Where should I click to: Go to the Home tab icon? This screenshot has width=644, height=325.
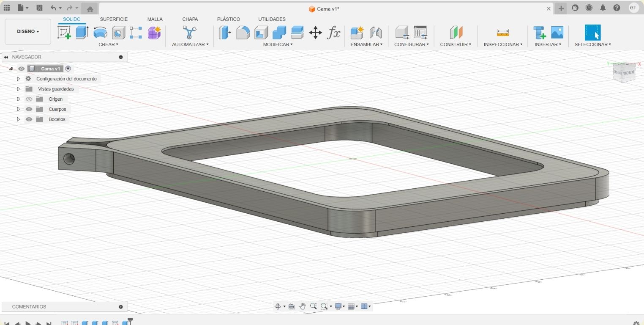click(x=90, y=8)
